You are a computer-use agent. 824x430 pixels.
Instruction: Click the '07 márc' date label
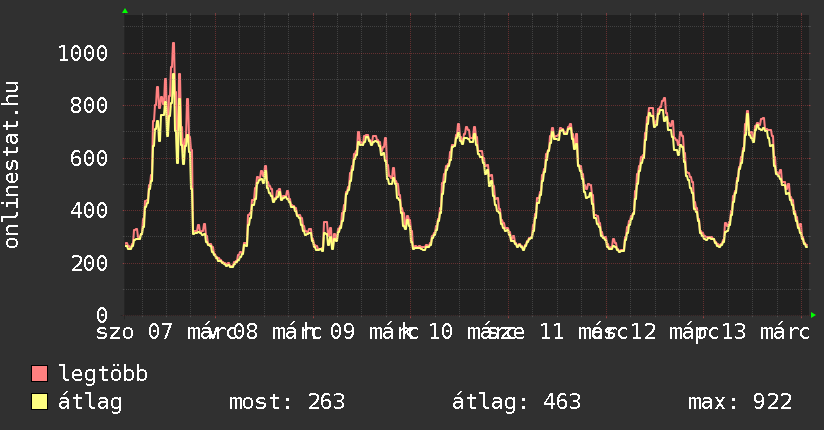coord(190,331)
